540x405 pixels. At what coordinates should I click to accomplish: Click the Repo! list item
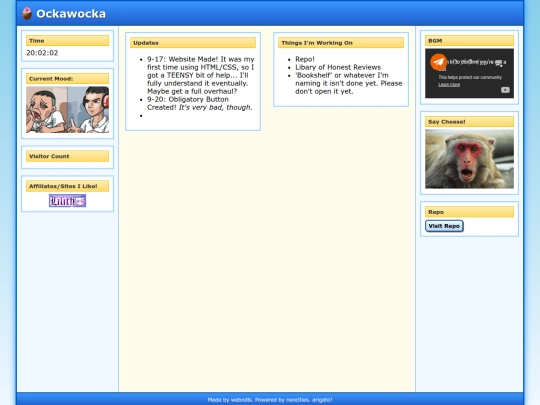click(x=305, y=59)
